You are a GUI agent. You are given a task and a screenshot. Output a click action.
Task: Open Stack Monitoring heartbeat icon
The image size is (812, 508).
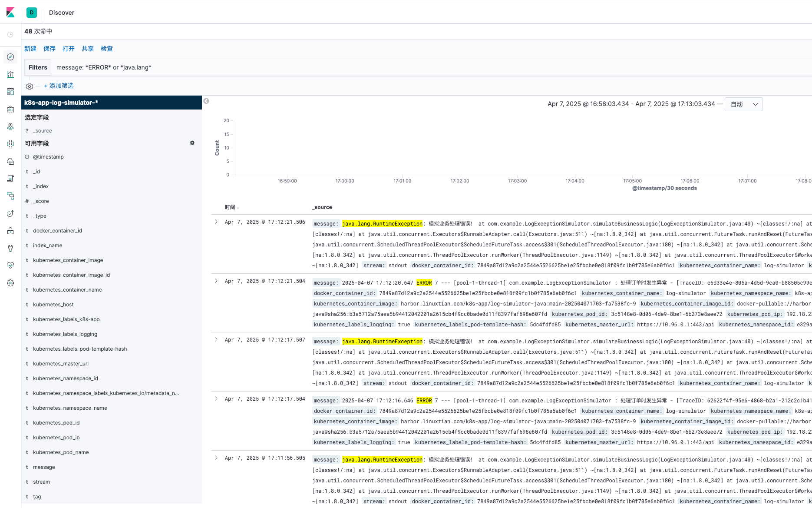pyautogui.click(x=10, y=266)
